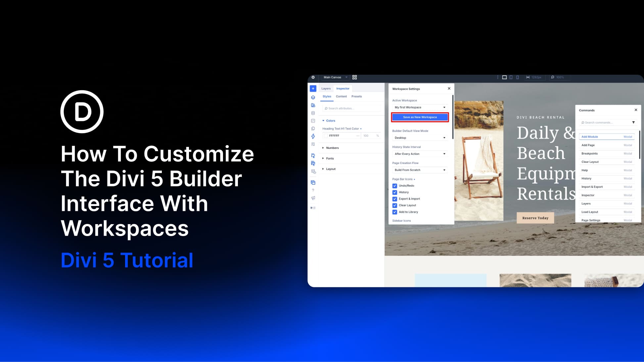Viewport: 644px width, 362px height.
Task: Select the Styles tab
Action: click(x=327, y=97)
